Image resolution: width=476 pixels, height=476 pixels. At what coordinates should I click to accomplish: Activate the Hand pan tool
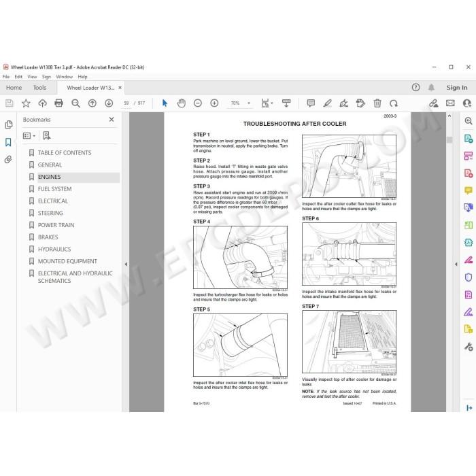pos(182,103)
